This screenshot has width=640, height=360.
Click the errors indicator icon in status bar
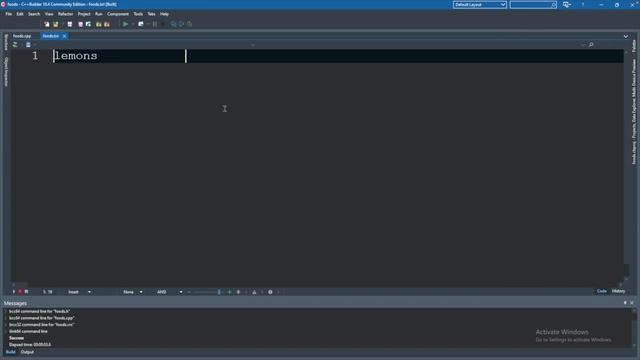click(x=238, y=292)
